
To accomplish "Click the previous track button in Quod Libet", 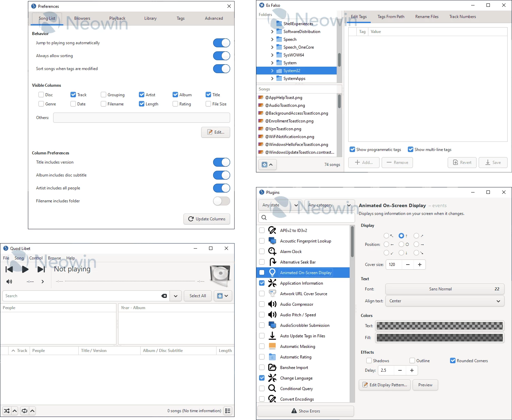I will click(10, 269).
